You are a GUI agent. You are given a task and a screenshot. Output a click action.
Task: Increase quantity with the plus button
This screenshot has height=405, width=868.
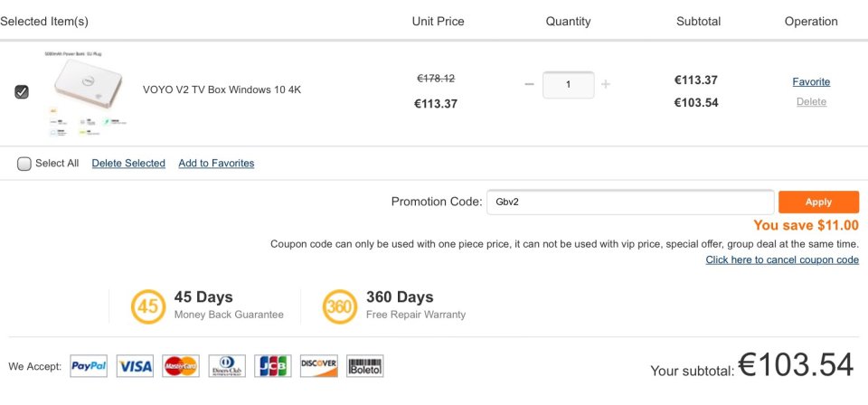pos(606,84)
